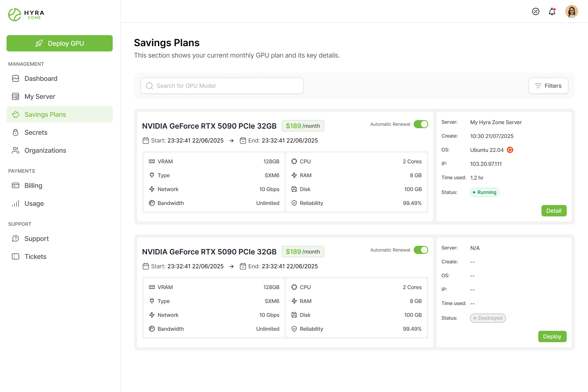Image resolution: width=588 pixels, height=392 pixels.
Task: Click the Organizations people icon
Action: 16,150
